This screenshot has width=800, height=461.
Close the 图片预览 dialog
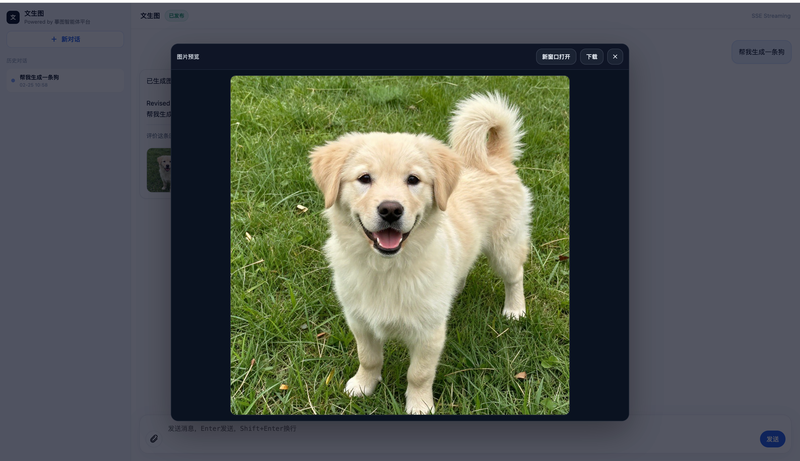pyautogui.click(x=615, y=57)
